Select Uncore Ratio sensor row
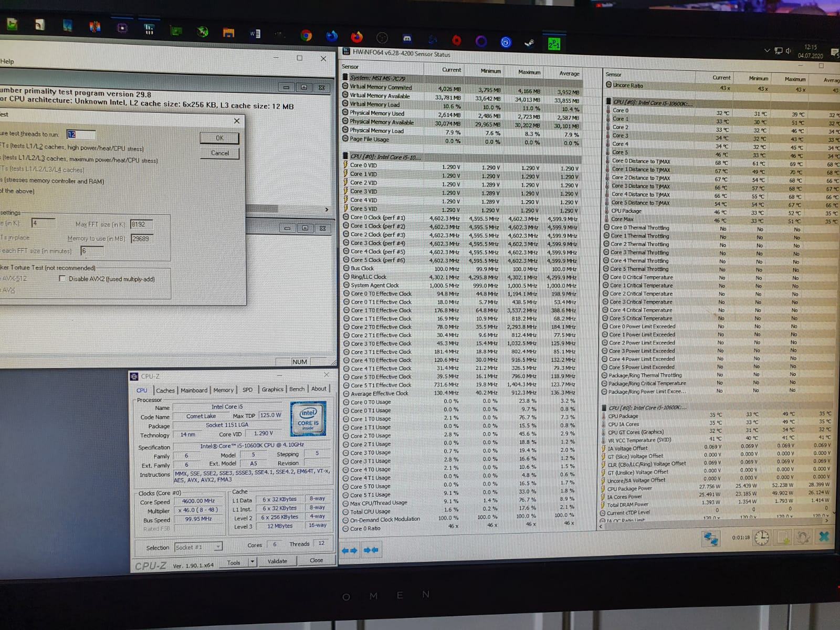 pyautogui.click(x=722, y=87)
